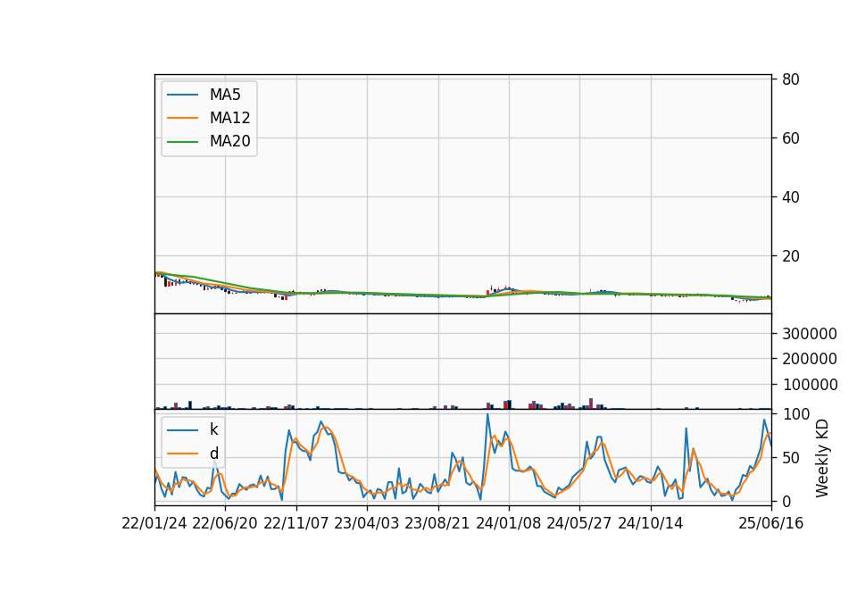Viewport: 857px width, 616px height.
Task: Click the 24/01/08 date tick label
Action: 508,523
